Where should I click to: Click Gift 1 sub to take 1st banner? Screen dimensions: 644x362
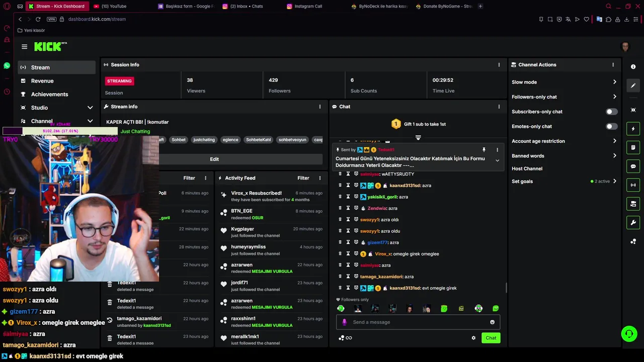point(419,124)
